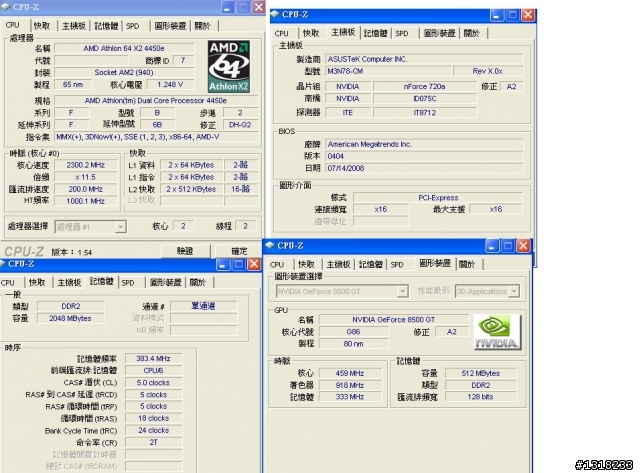The height and width of the screenshot is (473, 640).
Task: Click Socket AM2 (940) package value
Action: (124, 72)
